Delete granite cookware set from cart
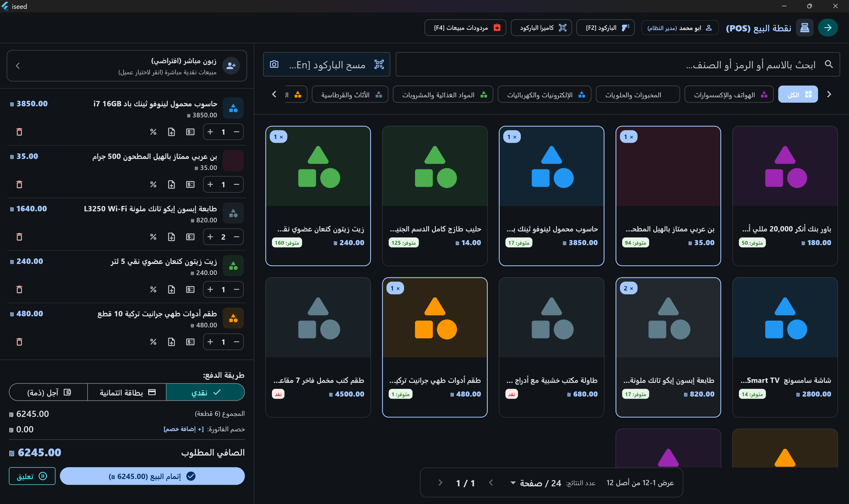849x504 pixels. [19, 342]
